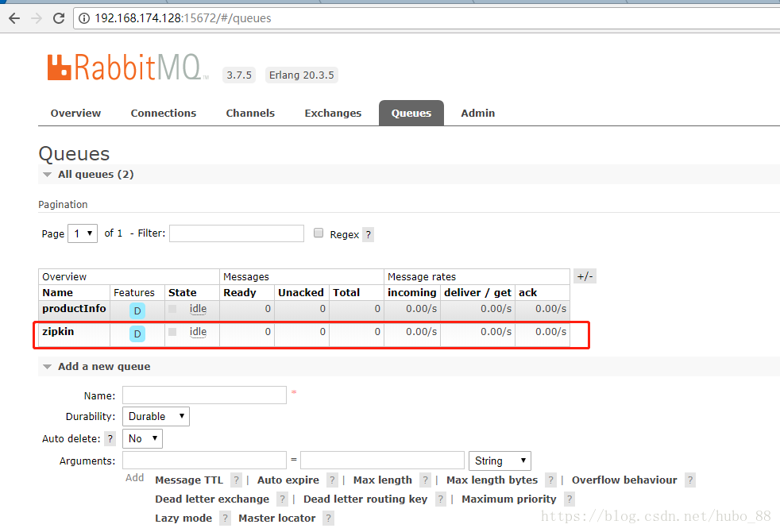Image resolution: width=780 pixels, height=532 pixels.
Task: Click the Durable badge on productInfo queue
Action: [x=137, y=310]
